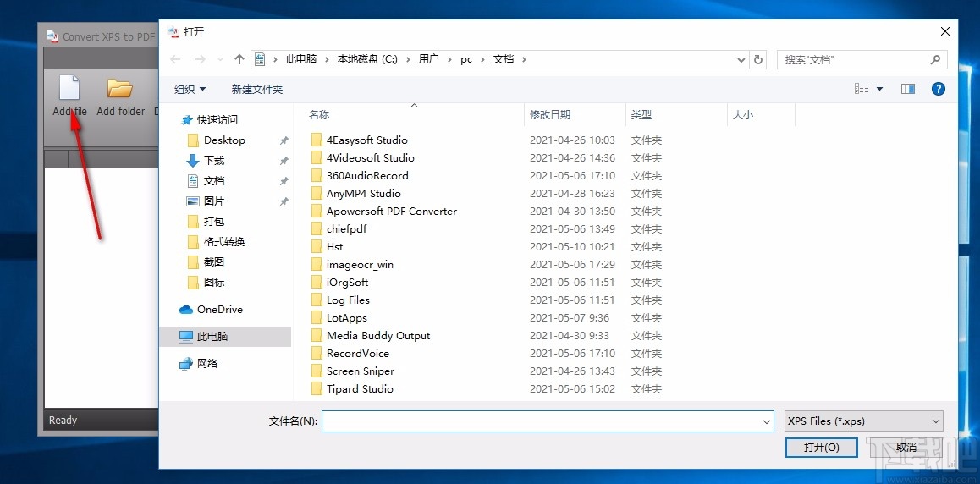Click the search magnifier icon
Image resolution: width=980 pixels, height=484 pixels.
pyautogui.click(x=935, y=59)
